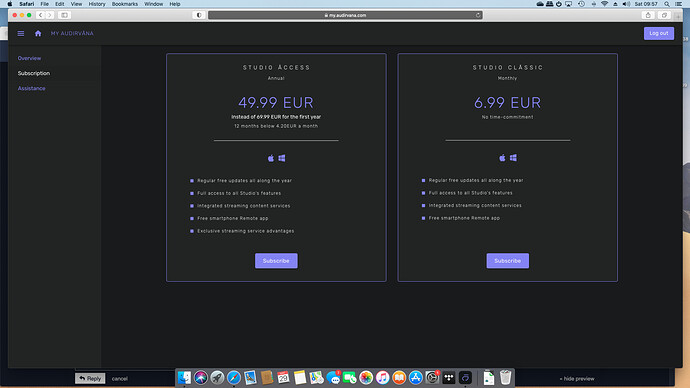Open the Safari menu
Image resolution: width=690 pixels, height=388 pixels.
click(26, 4)
